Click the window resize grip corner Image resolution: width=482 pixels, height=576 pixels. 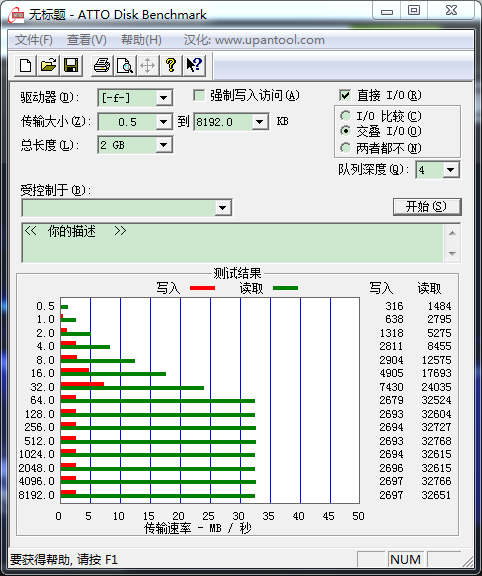(468, 561)
